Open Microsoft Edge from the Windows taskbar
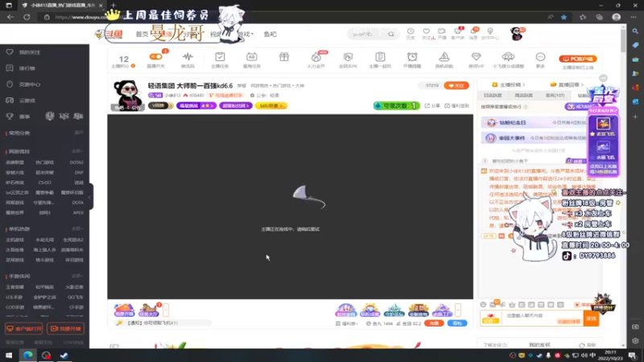This screenshot has height=362, width=644. [27, 355]
